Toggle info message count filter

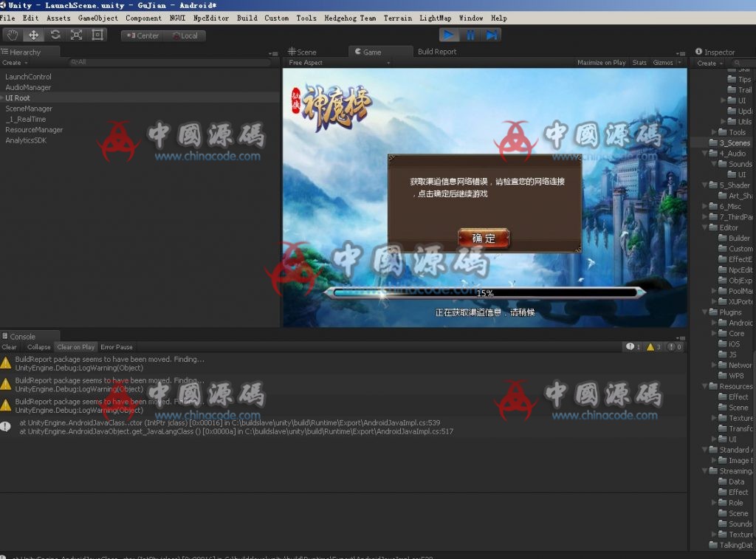(633, 347)
